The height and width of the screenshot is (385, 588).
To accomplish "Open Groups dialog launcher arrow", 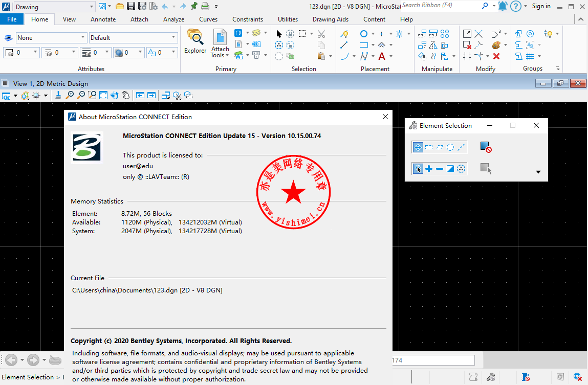I will coord(558,69).
